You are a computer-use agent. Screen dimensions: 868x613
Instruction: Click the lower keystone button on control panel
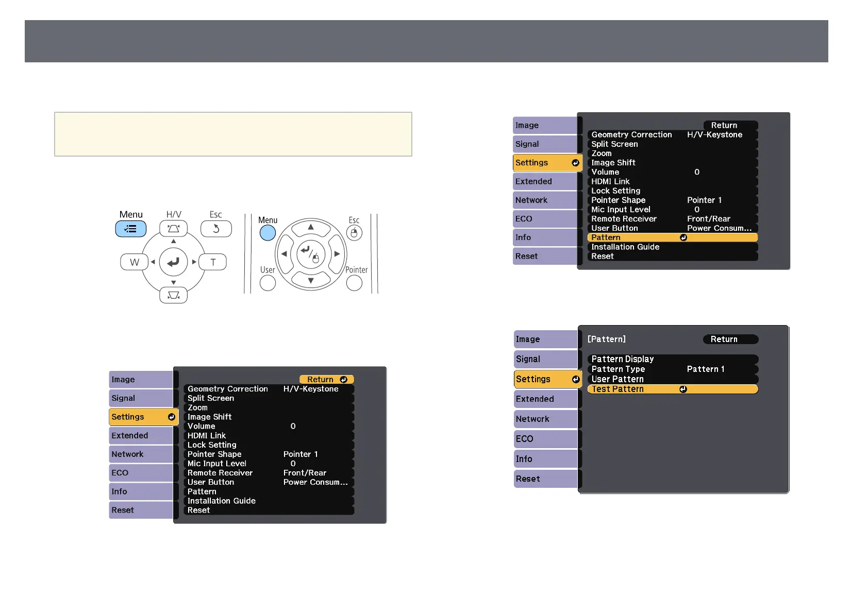pyautogui.click(x=173, y=295)
